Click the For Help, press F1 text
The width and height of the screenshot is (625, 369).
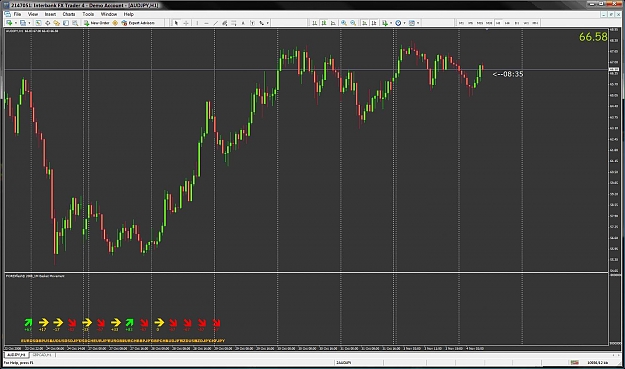coord(19,363)
